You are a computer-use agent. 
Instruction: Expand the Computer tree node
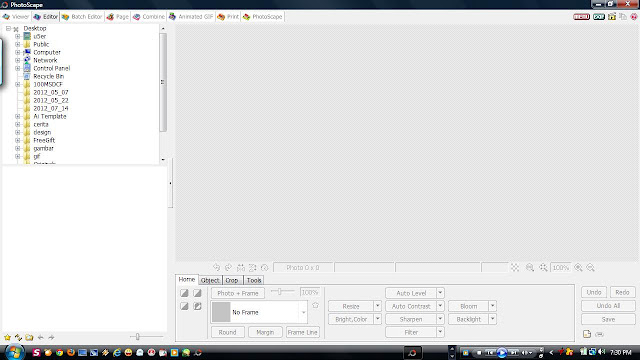18,52
